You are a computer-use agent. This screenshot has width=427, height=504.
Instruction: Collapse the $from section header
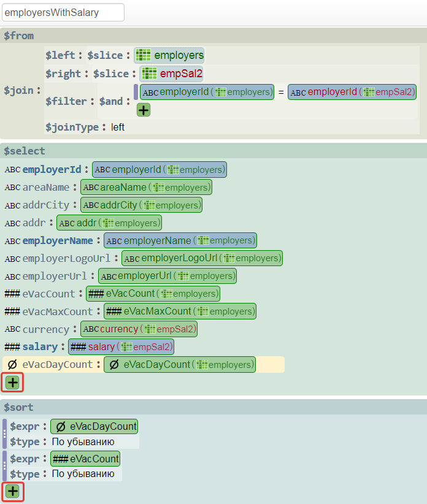click(19, 36)
